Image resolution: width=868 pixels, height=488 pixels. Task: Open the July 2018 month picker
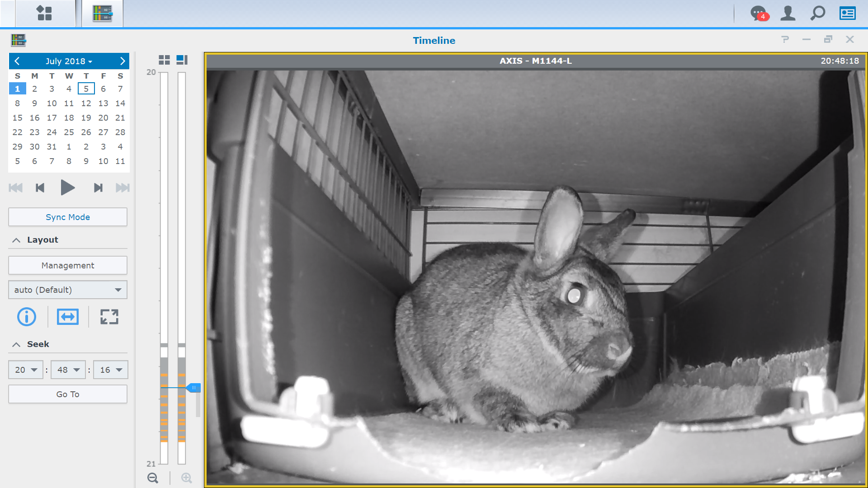pyautogui.click(x=69, y=61)
